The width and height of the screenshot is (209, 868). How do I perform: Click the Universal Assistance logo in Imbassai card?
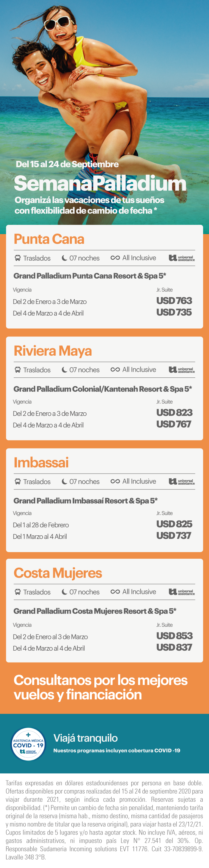tap(182, 482)
